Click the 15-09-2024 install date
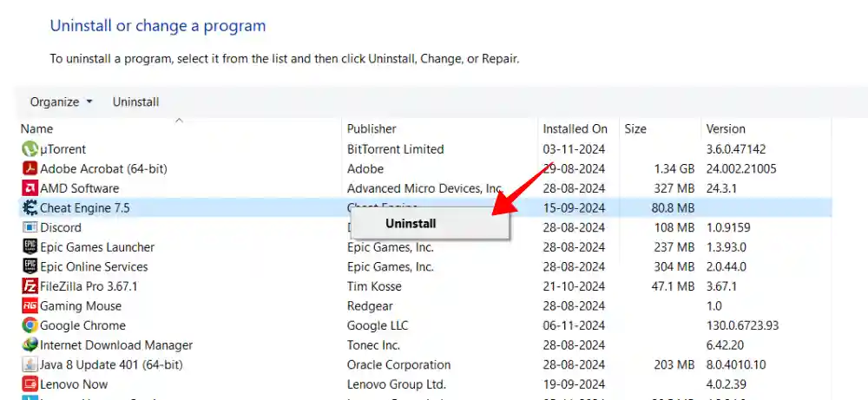The image size is (868, 400). click(574, 208)
